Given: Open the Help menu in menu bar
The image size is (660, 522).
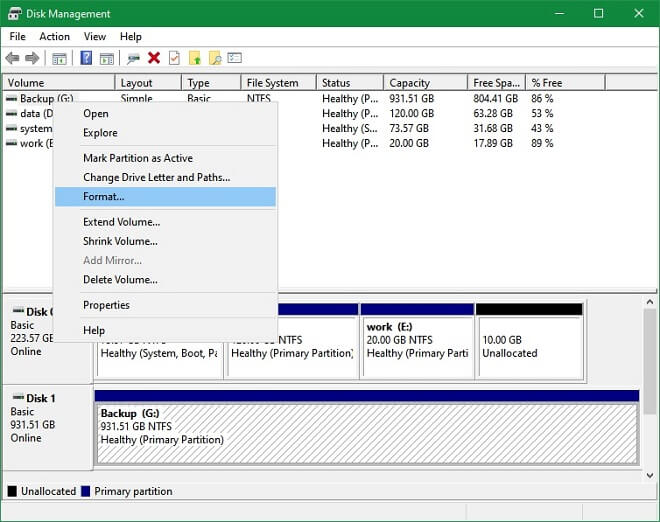Looking at the screenshot, I should tap(130, 37).
